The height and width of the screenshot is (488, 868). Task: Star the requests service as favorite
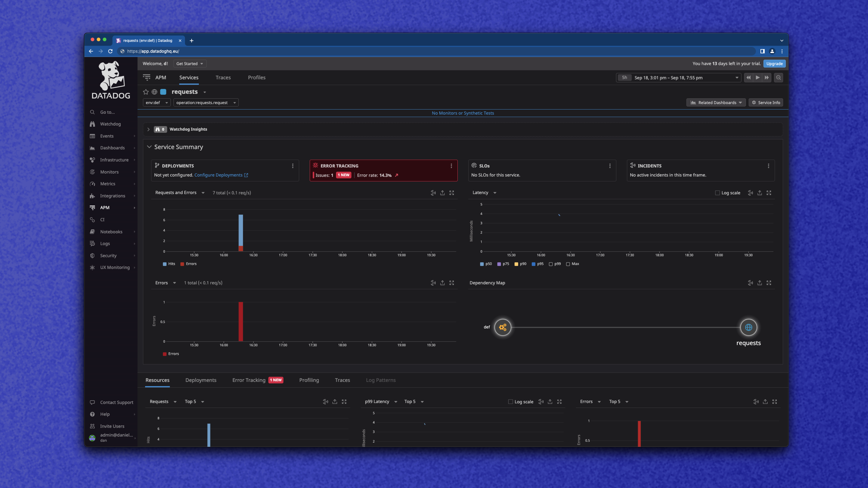[146, 92]
